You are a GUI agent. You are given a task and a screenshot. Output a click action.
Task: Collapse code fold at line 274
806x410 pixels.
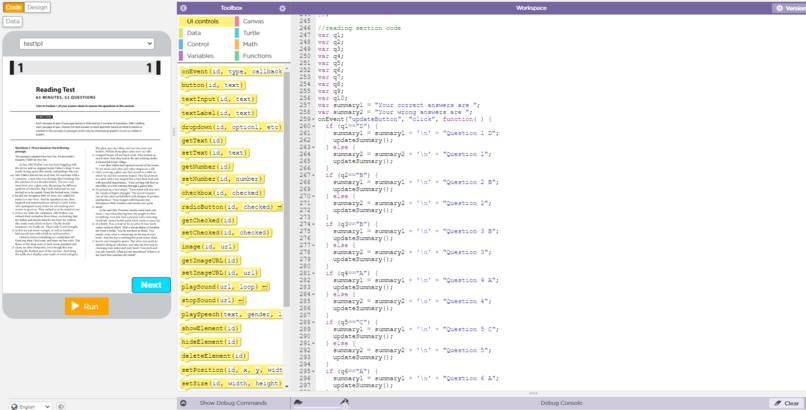(314, 225)
